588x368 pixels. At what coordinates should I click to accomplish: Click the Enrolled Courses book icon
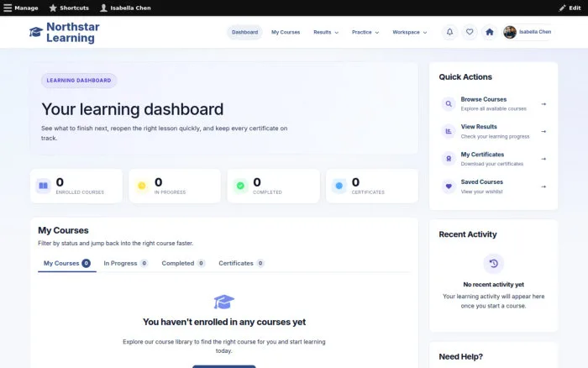click(44, 186)
